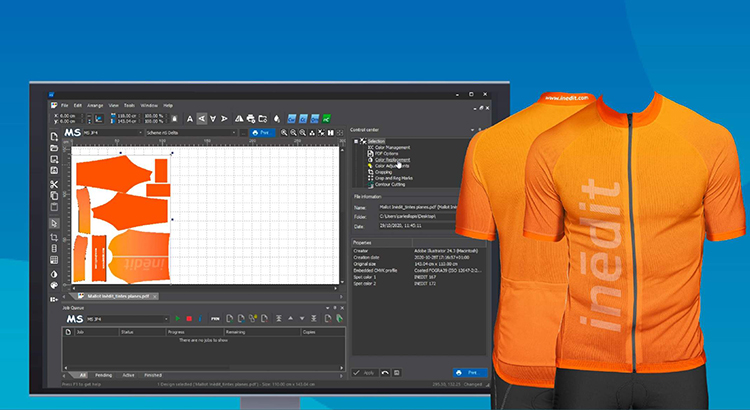750x410 pixels.
Task: Click the zoom in magnifier icon
Action: pyautogui.click(x=284, y=132)
